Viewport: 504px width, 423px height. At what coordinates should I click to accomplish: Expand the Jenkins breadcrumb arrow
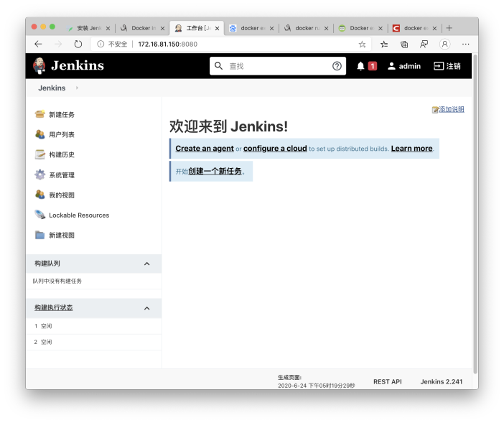[77, 88]
